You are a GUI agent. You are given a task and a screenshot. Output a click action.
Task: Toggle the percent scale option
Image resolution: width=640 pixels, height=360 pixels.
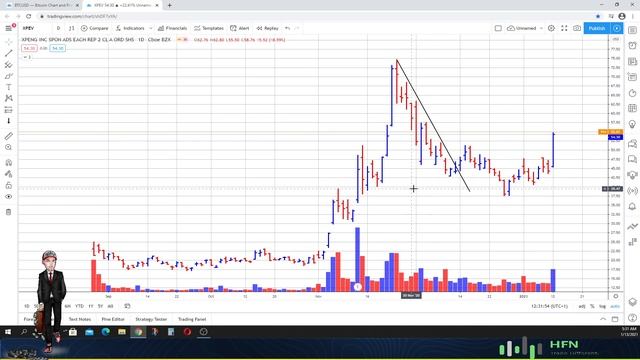point(592,306)
